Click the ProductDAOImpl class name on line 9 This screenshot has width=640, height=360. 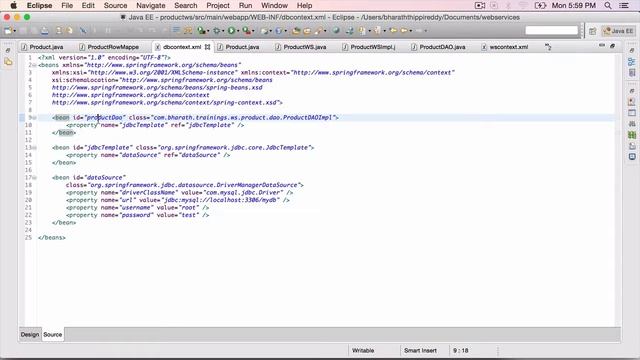[309, 118]
